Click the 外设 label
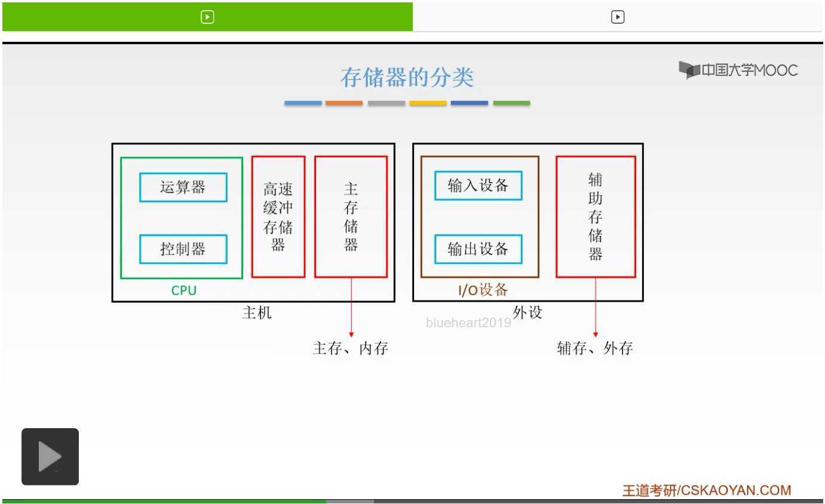Image resolution: width=825 pixels, height=504 pixels. (527, 312)
